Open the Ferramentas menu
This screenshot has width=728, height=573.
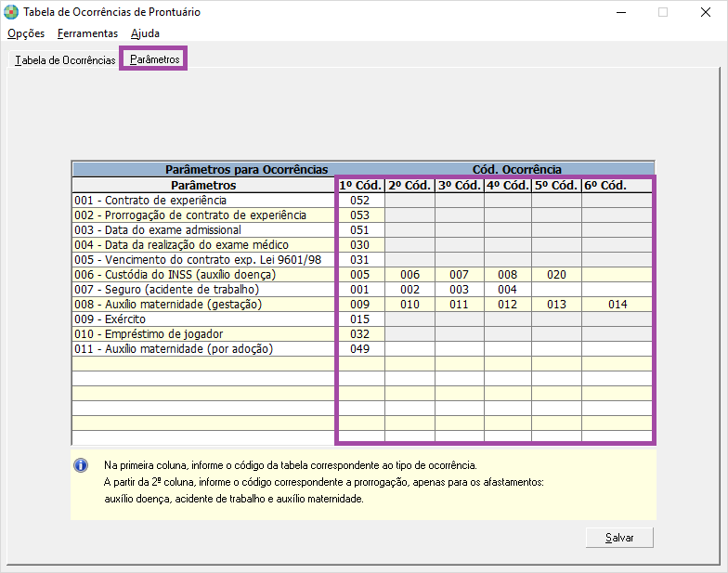(87, 33)
